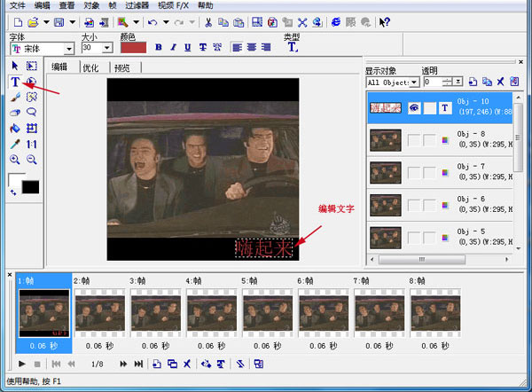Toggle Strikethrough text formatting
Viewport: 532px width, 392px height.
[x=202, y=48]
